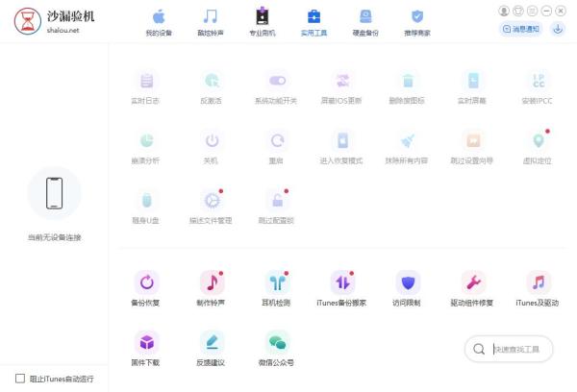Open 驱动组件修复 wrench tool
This screenshot has width=577, height=392.
tap(472, 290)
